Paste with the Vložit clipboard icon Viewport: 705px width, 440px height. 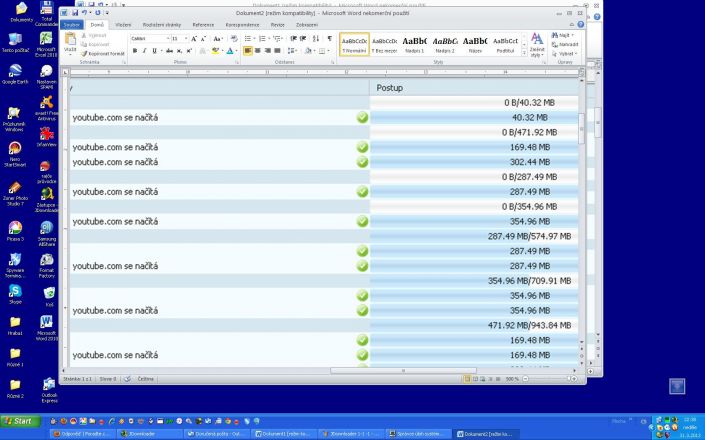coord(70,41)
